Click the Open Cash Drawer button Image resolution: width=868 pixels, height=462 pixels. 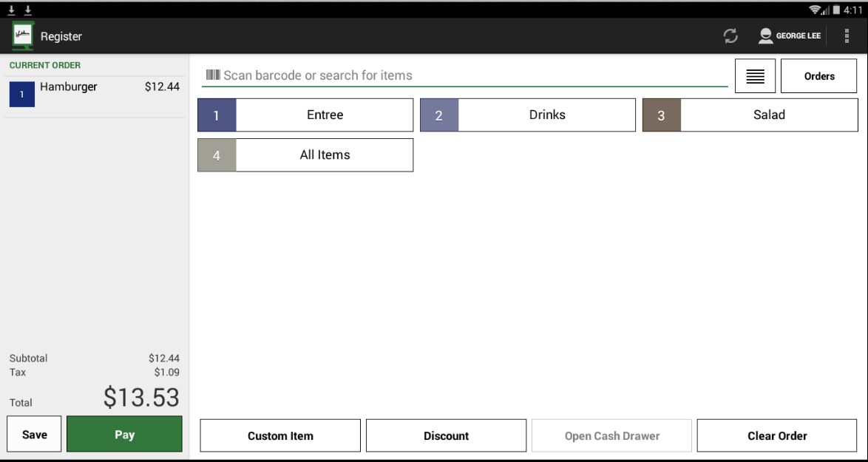611,436
